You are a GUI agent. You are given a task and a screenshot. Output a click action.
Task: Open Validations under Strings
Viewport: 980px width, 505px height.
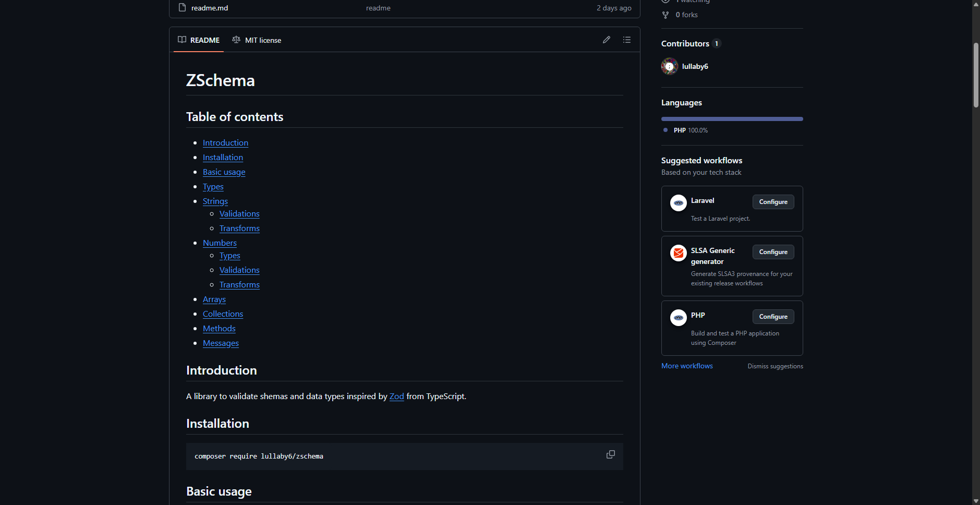[x=239, y=214]
